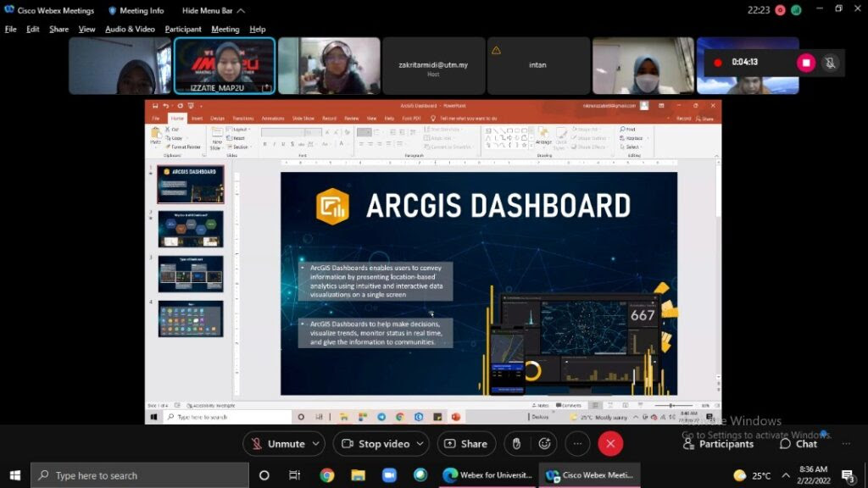Click PowerPoint Animations ribbon tab
This screenshot has width=868, height=488.
(272, 119)
